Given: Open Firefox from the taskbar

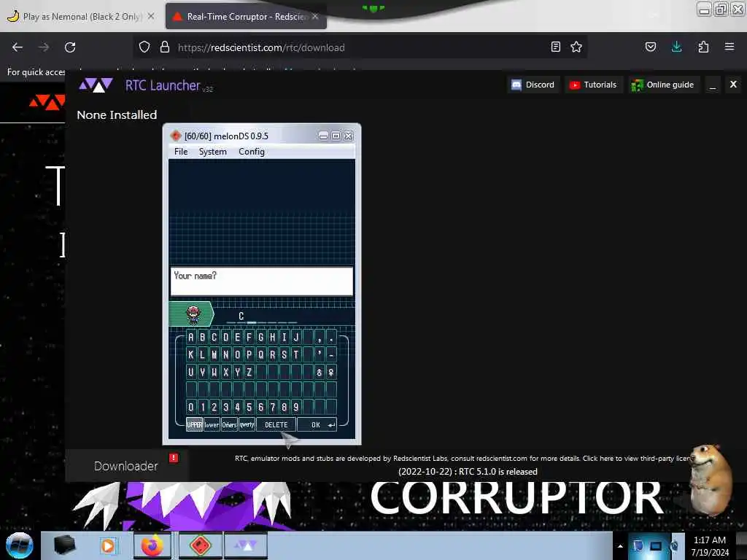Looking at the screenshot, I should [x=152, y=545].
